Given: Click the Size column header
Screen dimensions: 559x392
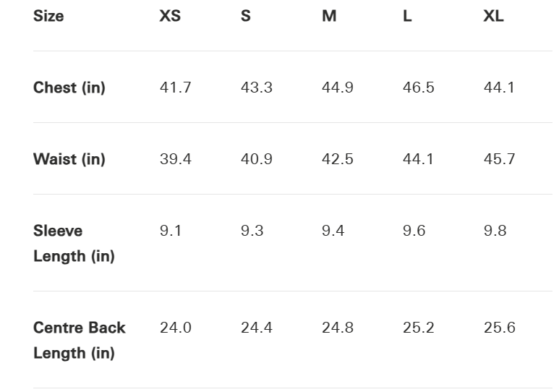Looking at the screenshot, I should pos(48,16).
